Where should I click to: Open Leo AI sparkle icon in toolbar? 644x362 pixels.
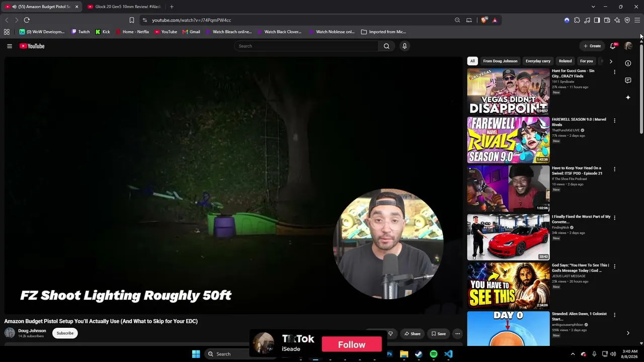point(617,20)
